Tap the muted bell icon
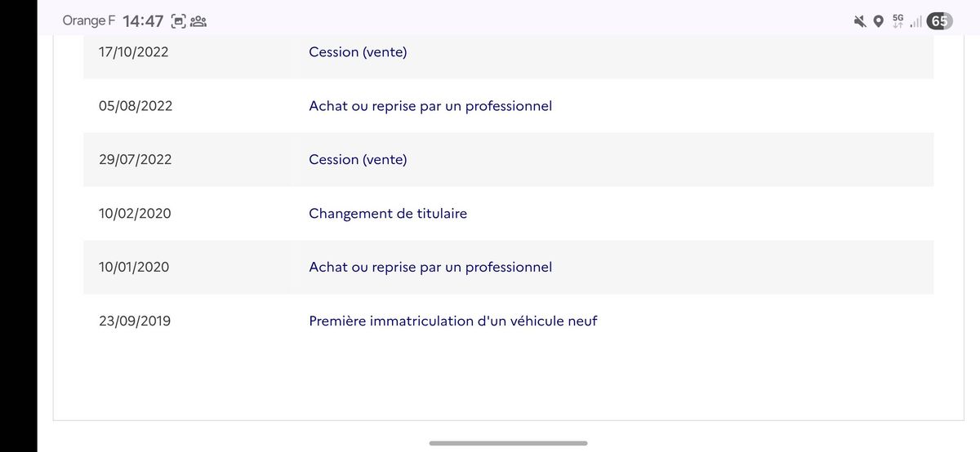980x452 pixels. click(x=860, y=21)
